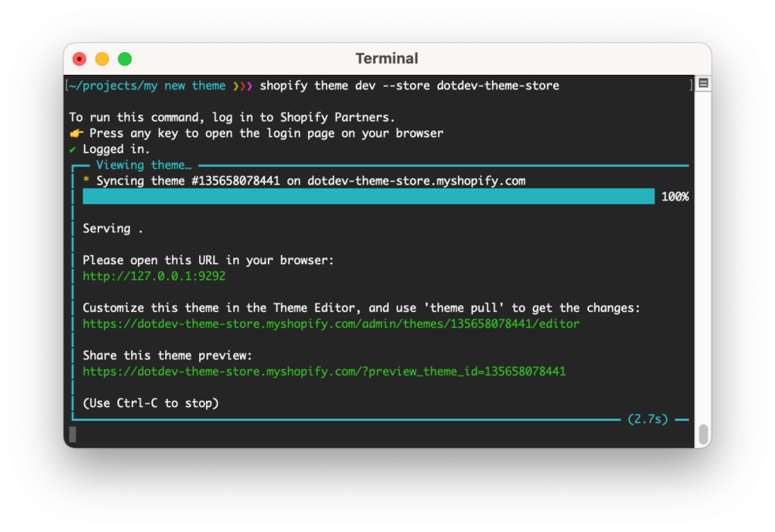
Task: Open the http://127.0.0.1:9292 local URL
Action: coord(154,276)
